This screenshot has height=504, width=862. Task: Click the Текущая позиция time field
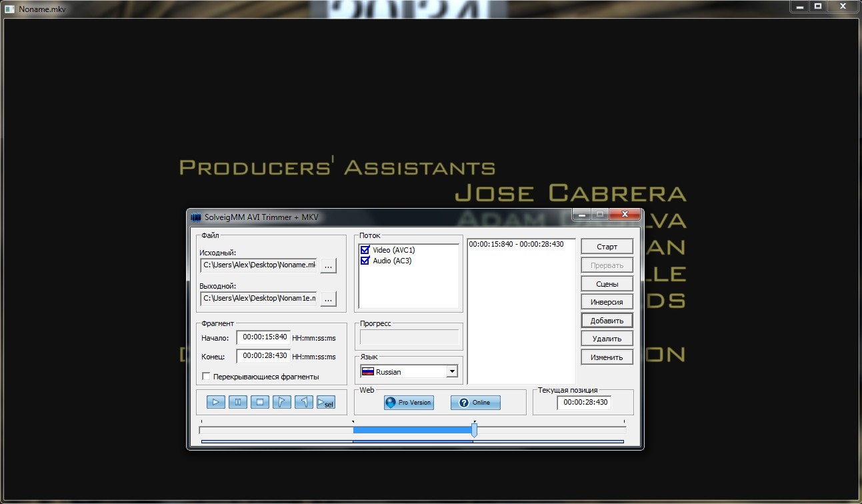584,403
